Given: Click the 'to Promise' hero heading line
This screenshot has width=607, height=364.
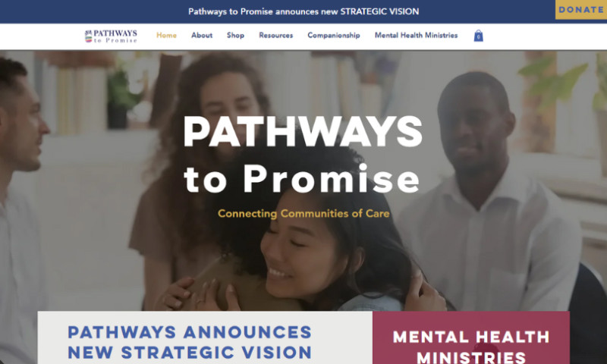Looking at the screenshot, I should [x=302, y=178].
